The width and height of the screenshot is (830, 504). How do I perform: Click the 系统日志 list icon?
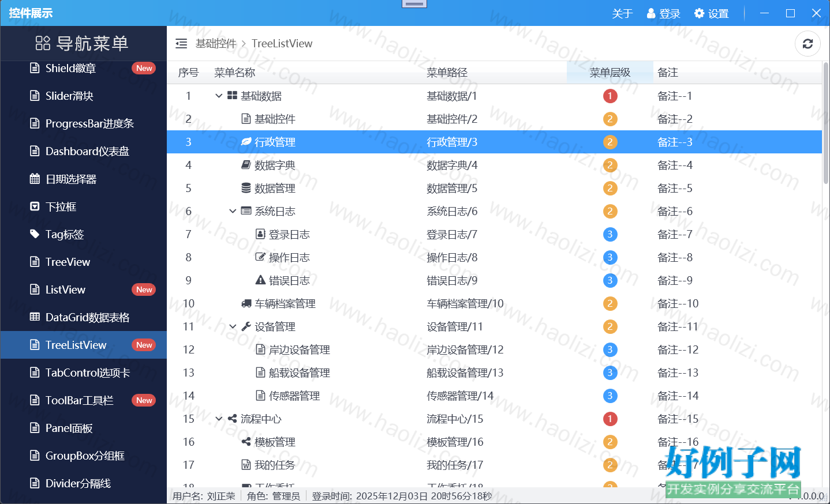coord(246,211)
